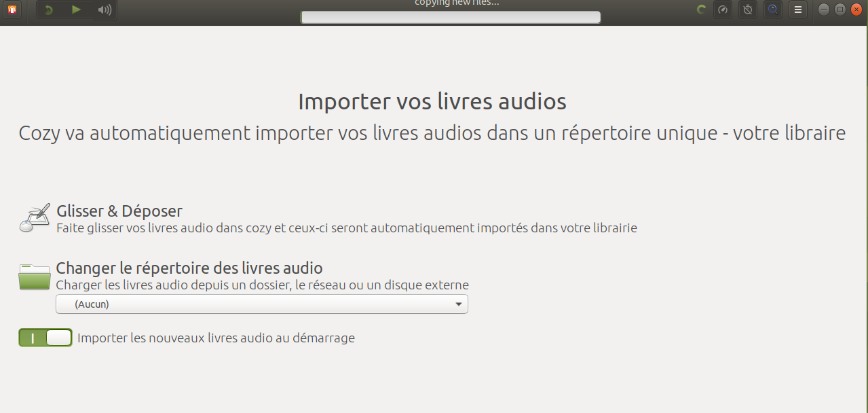Click the Cozy app icon in header
The height and width of the screenshot is (413, 868).
(12, 10)
